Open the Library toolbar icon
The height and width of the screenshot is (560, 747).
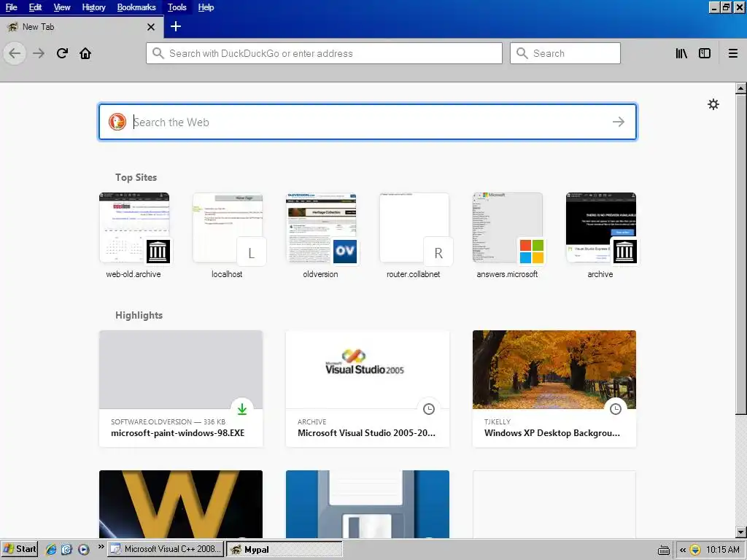click(681, 53)
